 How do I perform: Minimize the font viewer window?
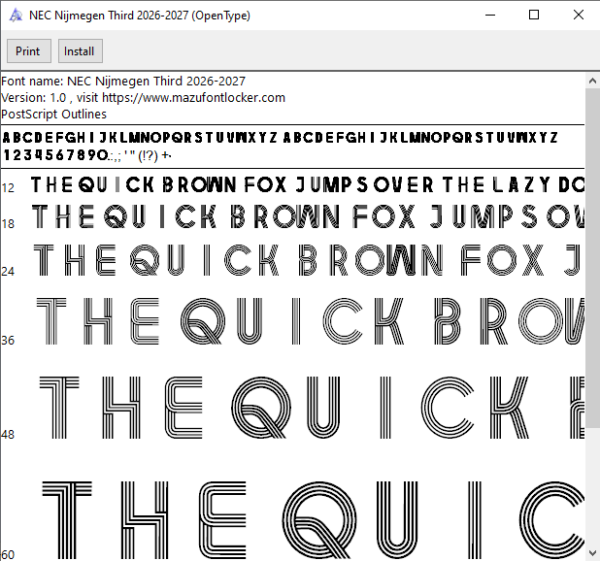pos(490,15)
